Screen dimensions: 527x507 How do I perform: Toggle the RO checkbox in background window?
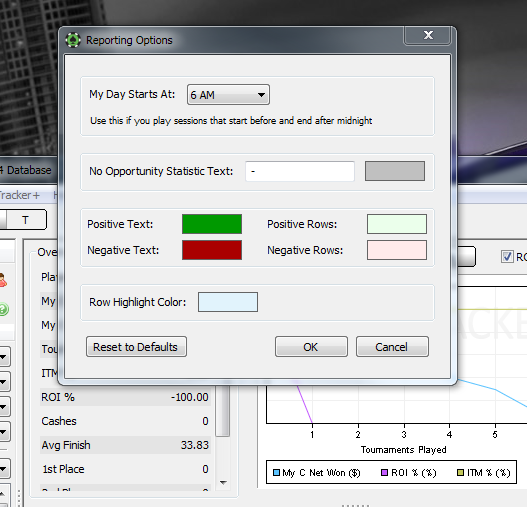coord(507,257)
